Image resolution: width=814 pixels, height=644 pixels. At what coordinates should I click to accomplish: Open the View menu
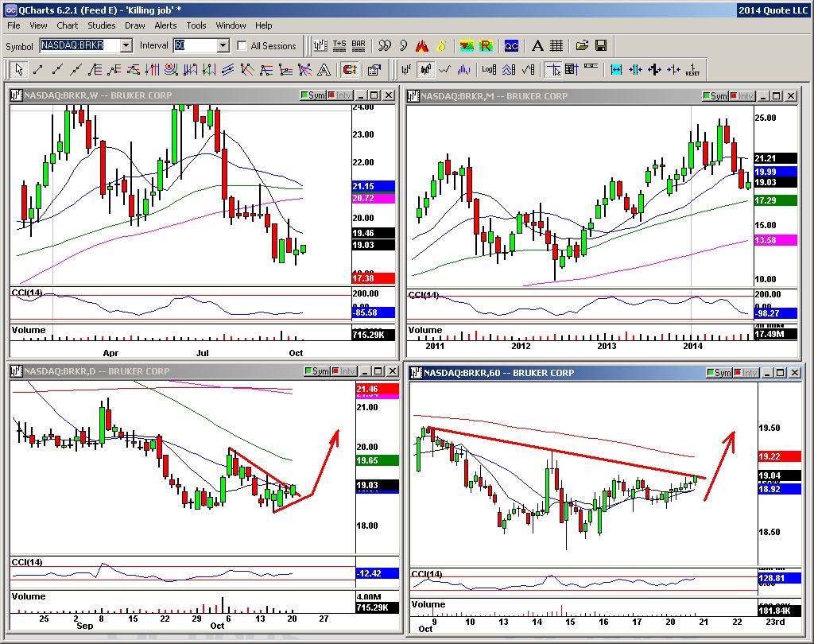click(x=38, y=25)
